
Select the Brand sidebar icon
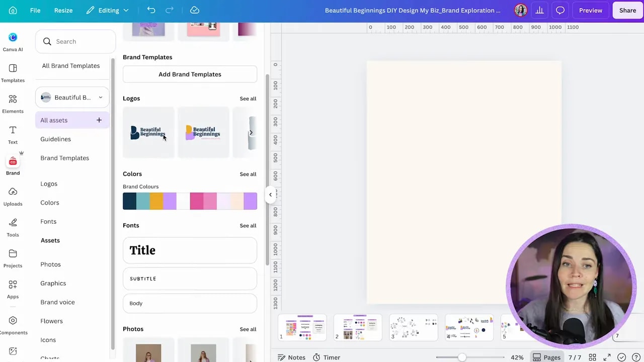(13, 166)
